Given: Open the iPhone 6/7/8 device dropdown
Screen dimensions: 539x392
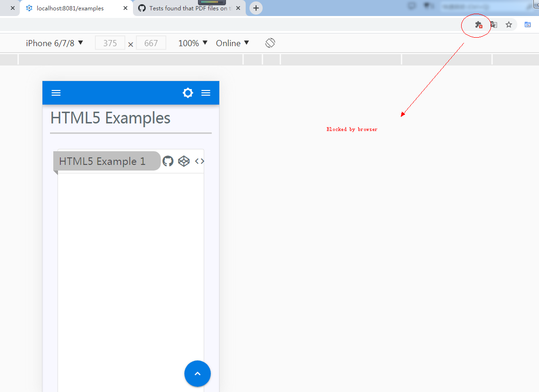Looking at the screenshot, I should click(53, 42).
